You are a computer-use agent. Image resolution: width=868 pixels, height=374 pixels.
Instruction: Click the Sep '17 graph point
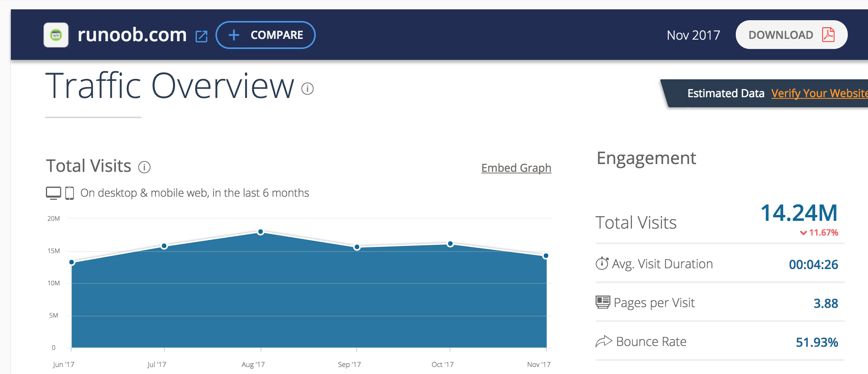tap(357, 247)
